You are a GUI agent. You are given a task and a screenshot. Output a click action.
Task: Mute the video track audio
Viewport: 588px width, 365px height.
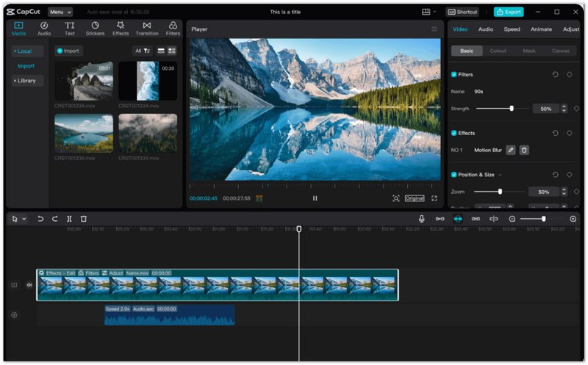point(29,285)
